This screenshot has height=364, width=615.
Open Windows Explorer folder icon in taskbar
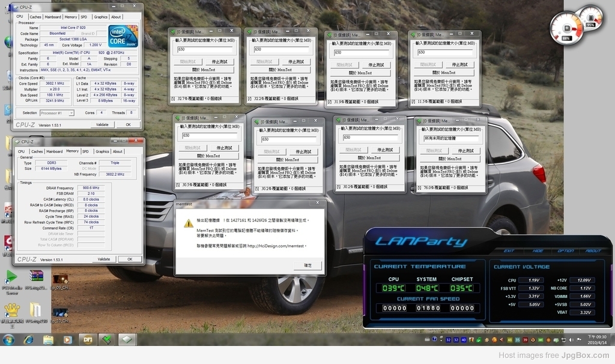click(48, 339)
